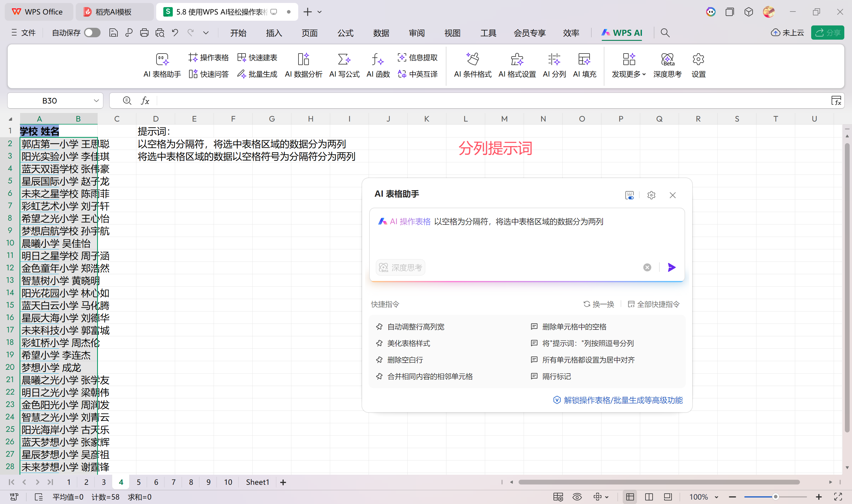852x504 pixels.
Task: Toggle eye protection mode icon
Action: pos(577,497)
